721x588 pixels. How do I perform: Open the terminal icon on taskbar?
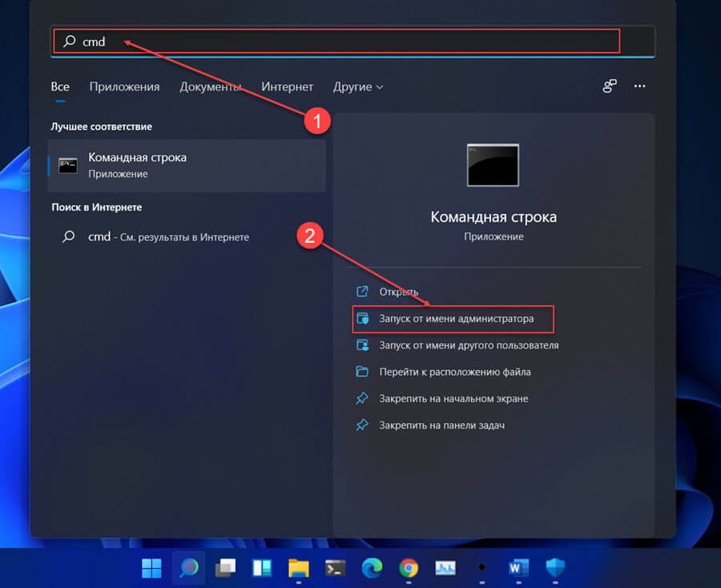click(x=335, y=568)
